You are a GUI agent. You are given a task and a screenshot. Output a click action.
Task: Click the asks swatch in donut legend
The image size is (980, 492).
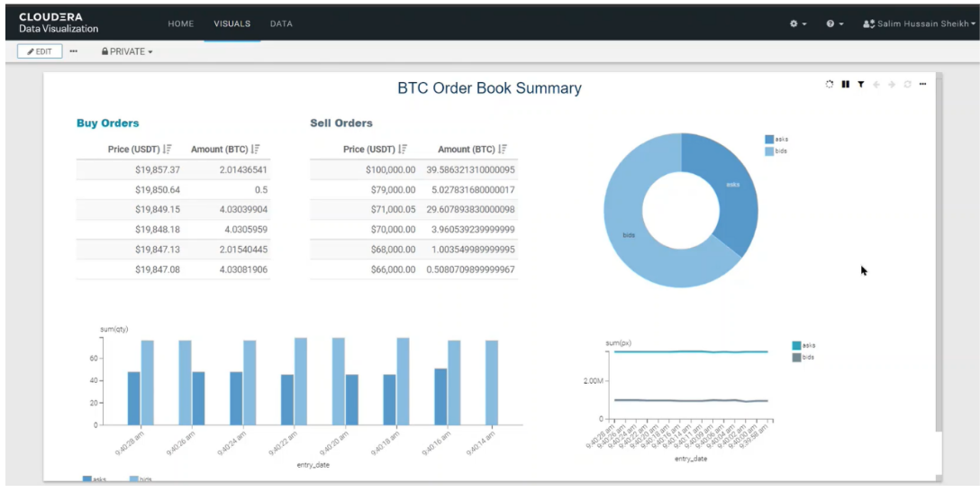click(x=768, y=140)
